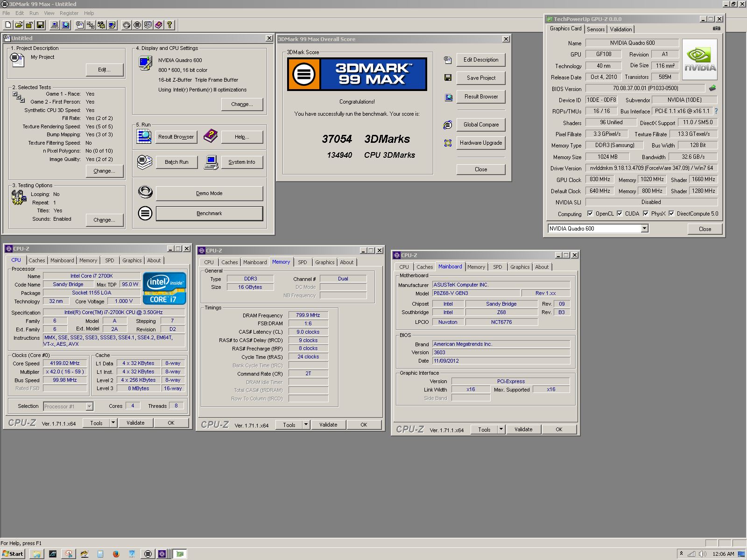Click the Hardware Upgrade icon in score dialog

pos(448,143)
